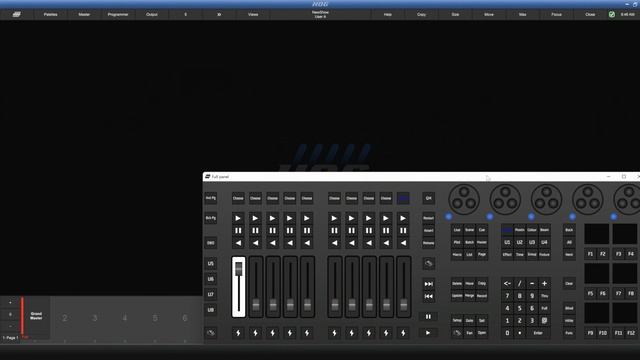The height and width of the screenshot is (360, 640).
Task: Select the blue highlighted Intensity key
Action: click(x=507, y=230)
